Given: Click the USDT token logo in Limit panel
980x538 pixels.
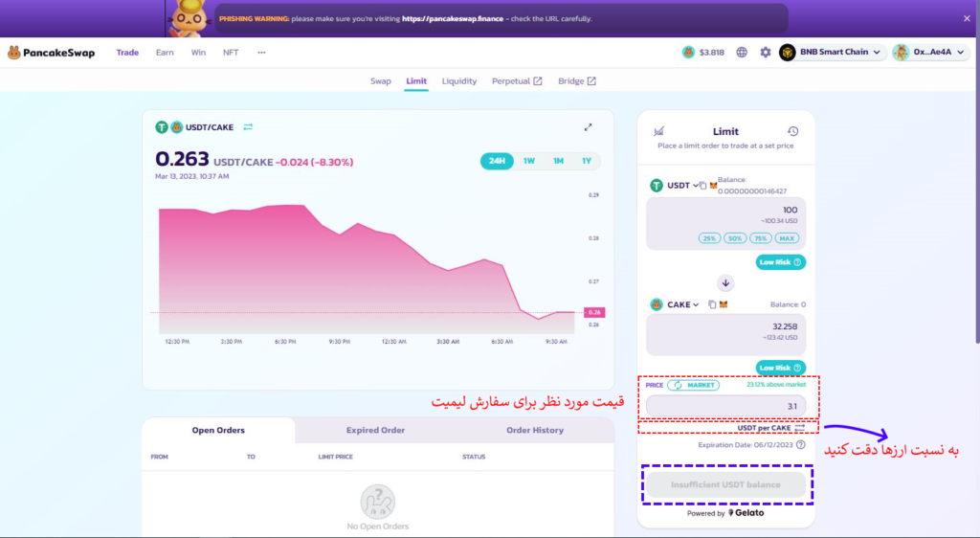Looking at the screenshot, I should [x=657, y=186].
